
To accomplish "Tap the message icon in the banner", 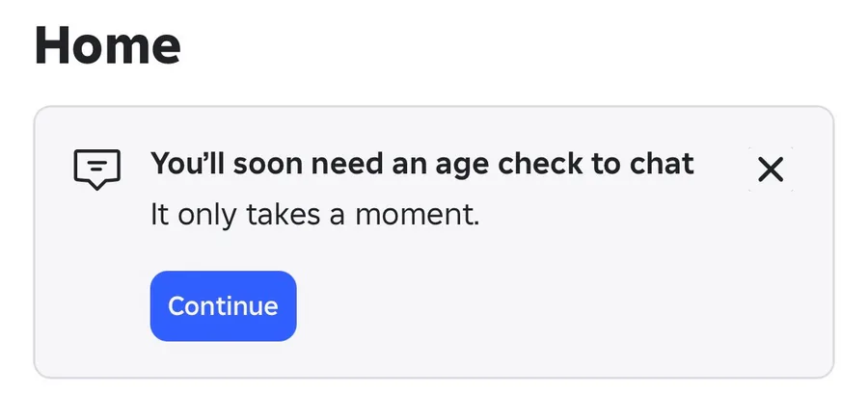I will (97, 170).
